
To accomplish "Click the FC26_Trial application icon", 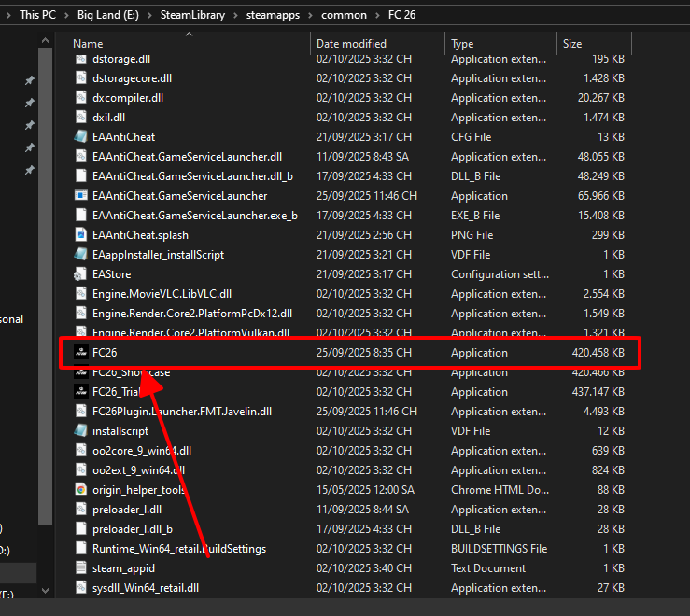I will (80, 392).
